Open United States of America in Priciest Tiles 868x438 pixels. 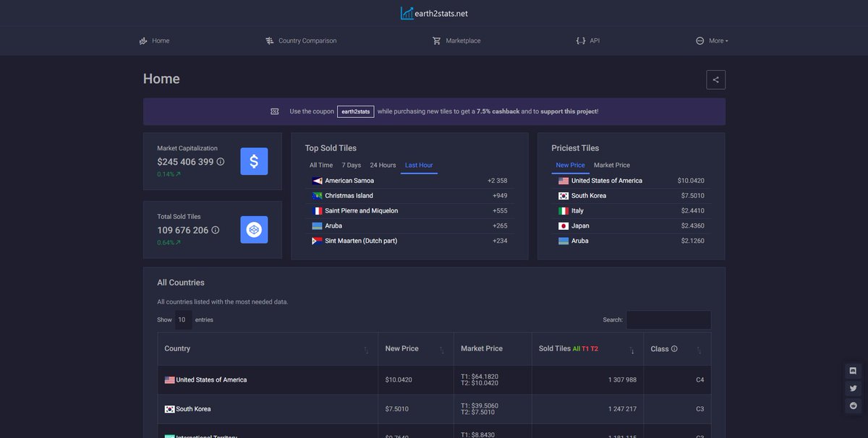pos(607,181)
